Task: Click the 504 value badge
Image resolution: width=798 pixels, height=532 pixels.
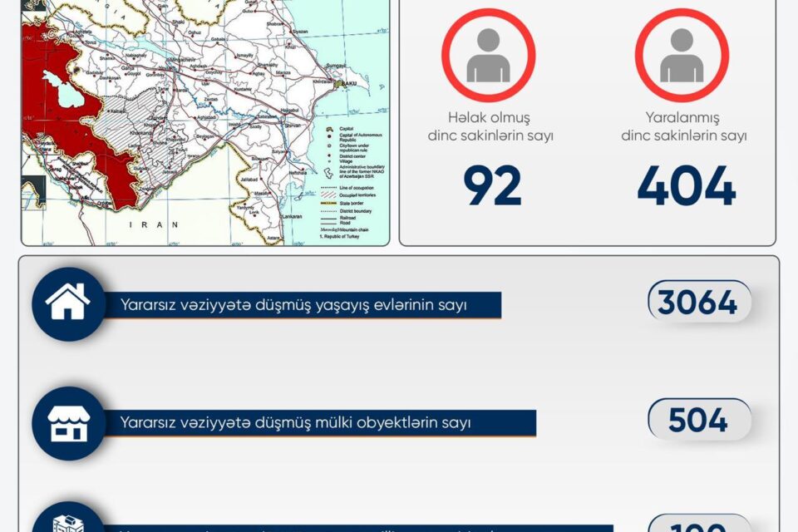Action: point(699,420)
